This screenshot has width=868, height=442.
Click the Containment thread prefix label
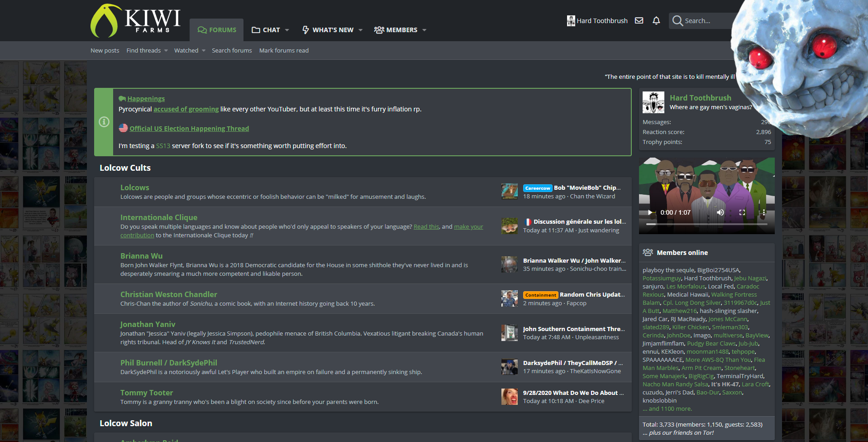tap(541, 295)
